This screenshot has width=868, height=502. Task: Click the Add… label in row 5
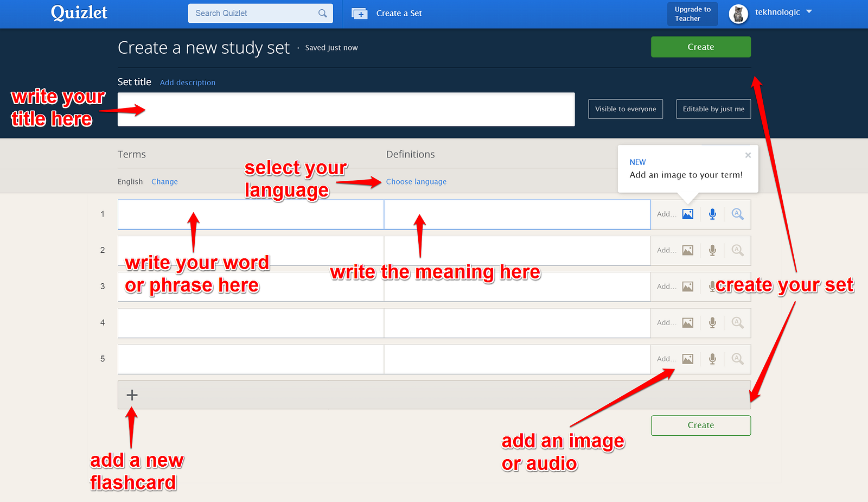point(667,359)
